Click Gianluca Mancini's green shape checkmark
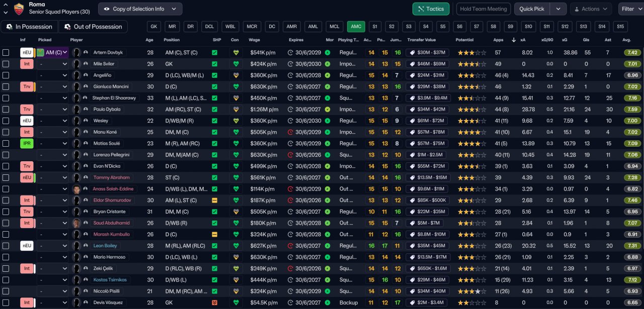Screen dimensions: 644x309 [215, 86]
